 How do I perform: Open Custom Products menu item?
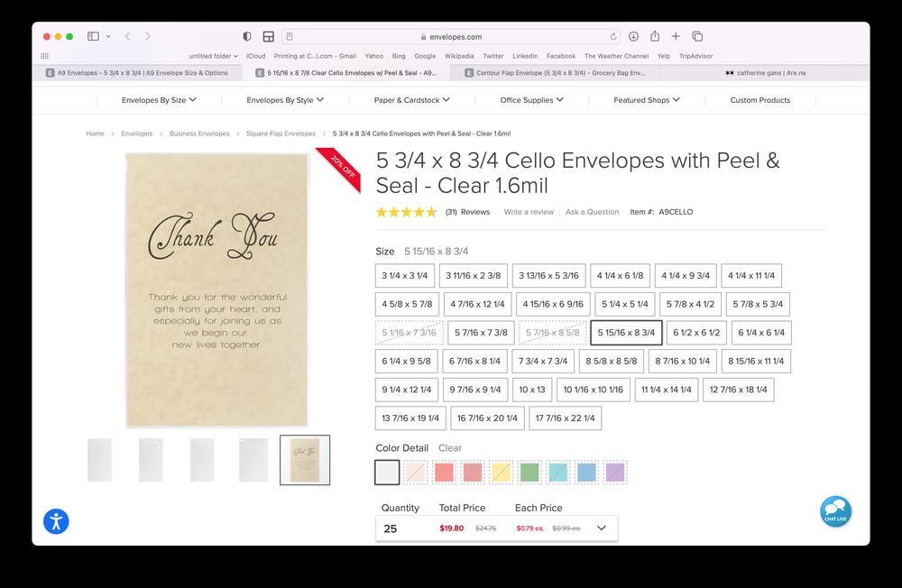point(759,100)
